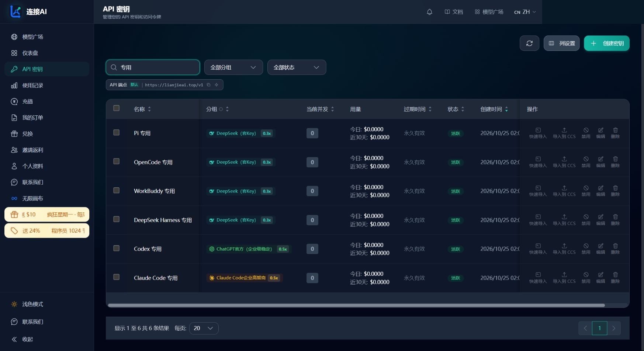Go to 仪表盘 in sidebar
Screen dimensions: 644x351
tap(46, 53)
